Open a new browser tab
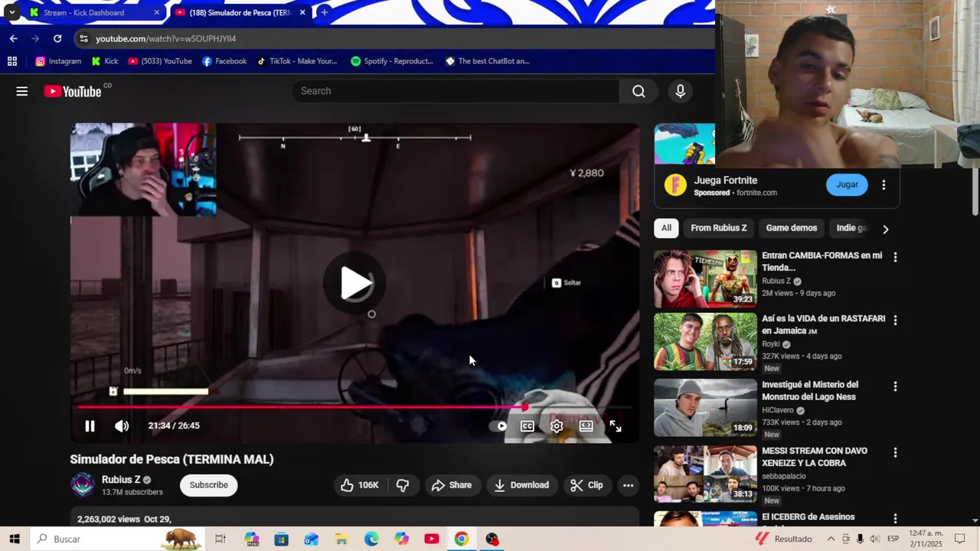Screen dimensions: 980x551 pyautogui.click(x=325, y=12)
